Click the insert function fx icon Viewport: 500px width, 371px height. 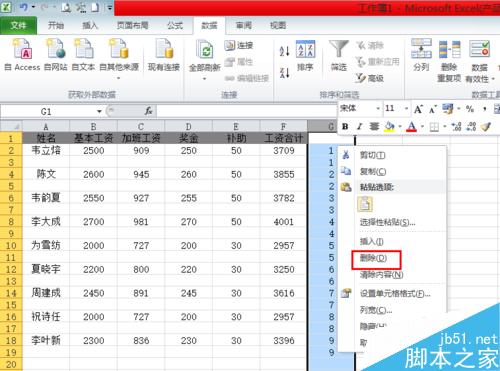[148, 111]
